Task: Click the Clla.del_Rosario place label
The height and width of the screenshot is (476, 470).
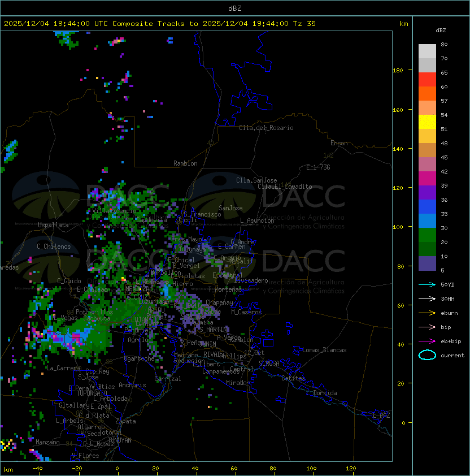Action: tap(266, 128)
